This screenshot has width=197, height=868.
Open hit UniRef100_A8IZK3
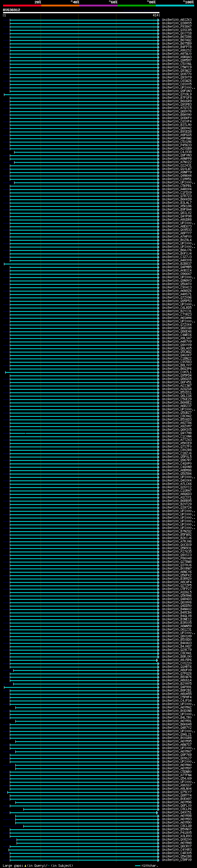[177, 20]
